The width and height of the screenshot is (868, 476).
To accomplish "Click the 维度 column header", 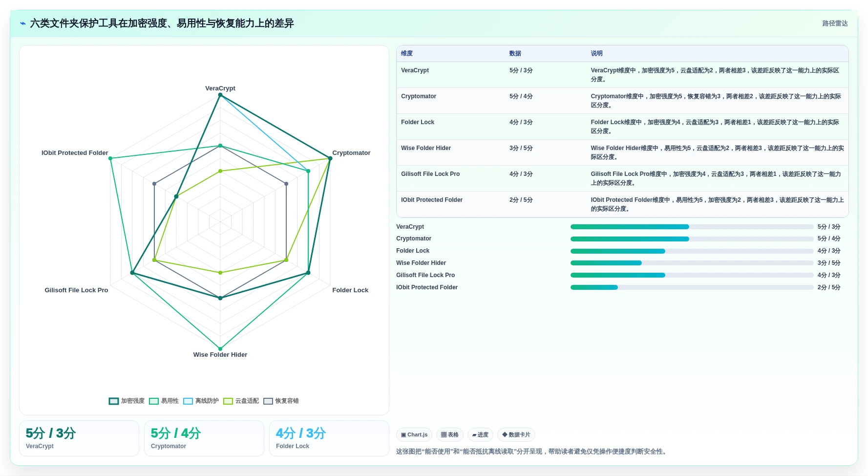I will tap(407, 53).
